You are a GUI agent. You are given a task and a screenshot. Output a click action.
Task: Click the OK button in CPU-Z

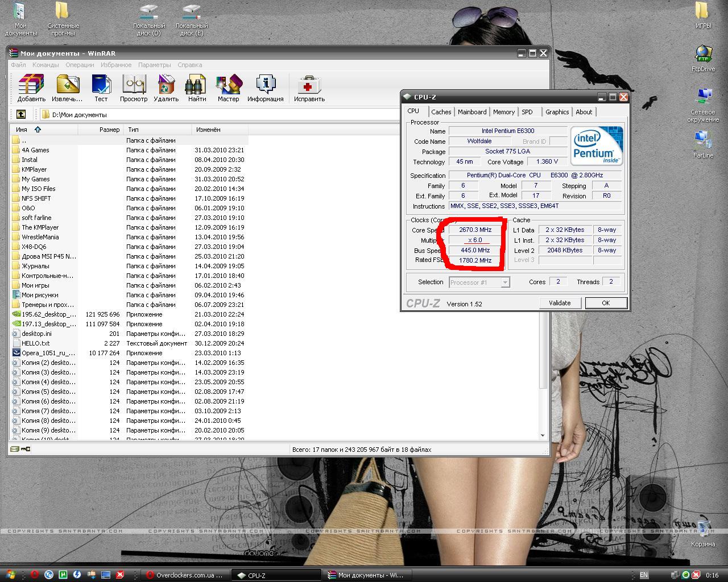(x=606, y=303)
